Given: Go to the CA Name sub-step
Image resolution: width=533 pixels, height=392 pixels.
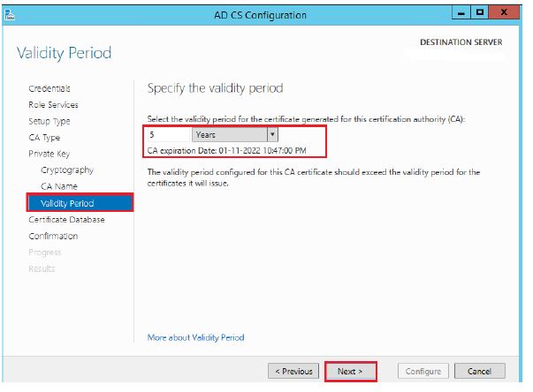Looking at the screenshot, I should [59, 186].
